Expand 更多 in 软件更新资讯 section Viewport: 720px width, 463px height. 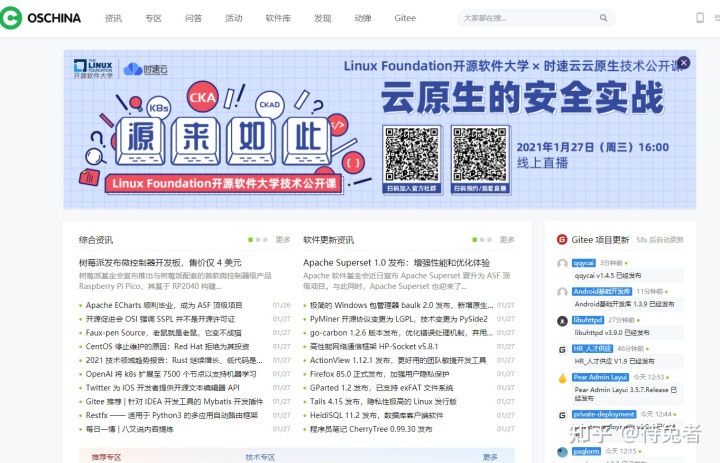coord(507,240)
